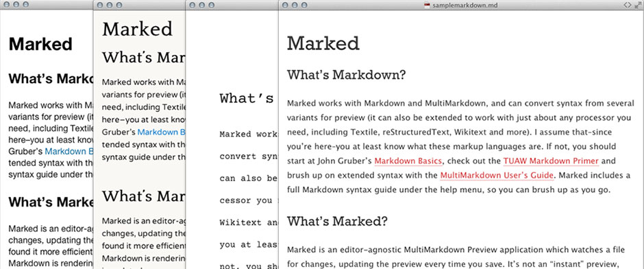Screen dimensions: 644x269
Task: Minimize the monospace-font preview window
Action: [x=201, y=5]
